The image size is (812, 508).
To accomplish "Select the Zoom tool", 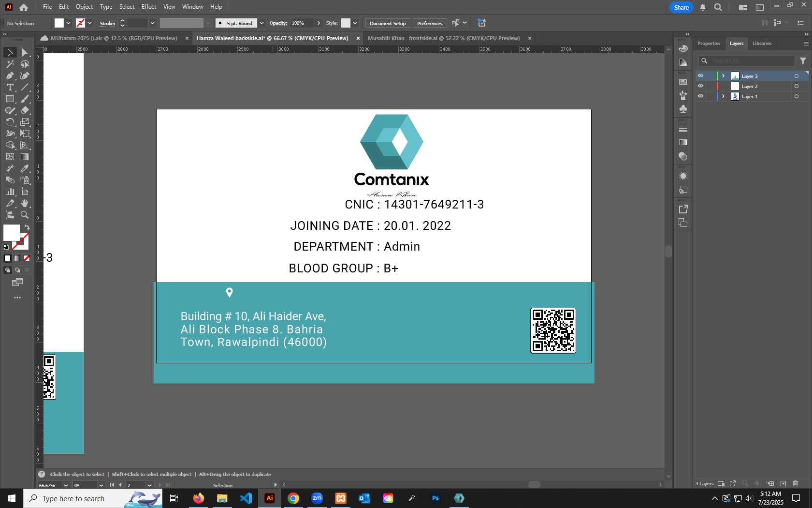I will (x=25, y=215).
